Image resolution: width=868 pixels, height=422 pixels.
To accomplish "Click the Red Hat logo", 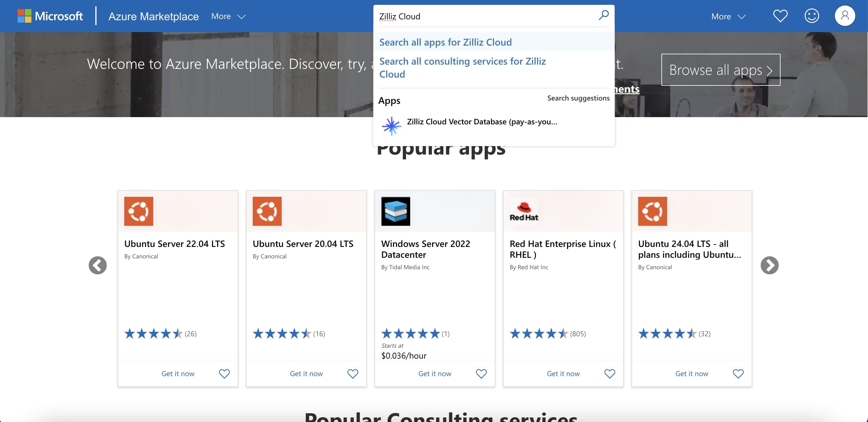I will click(524, 211).
